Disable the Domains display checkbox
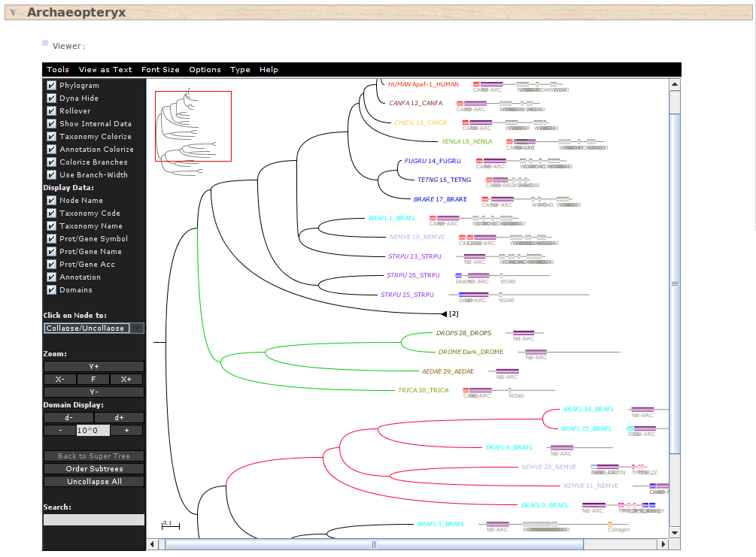756x557 pixels. [51, 290]
